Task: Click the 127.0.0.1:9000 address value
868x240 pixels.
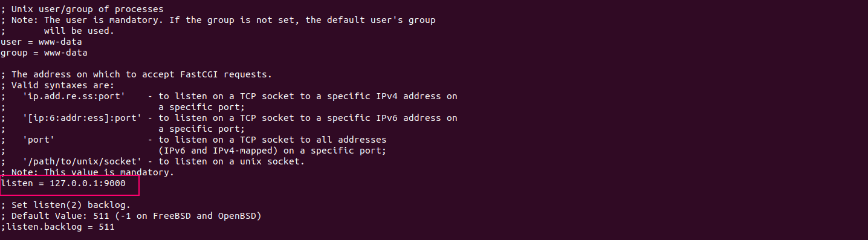Action: tap(88, 183)
